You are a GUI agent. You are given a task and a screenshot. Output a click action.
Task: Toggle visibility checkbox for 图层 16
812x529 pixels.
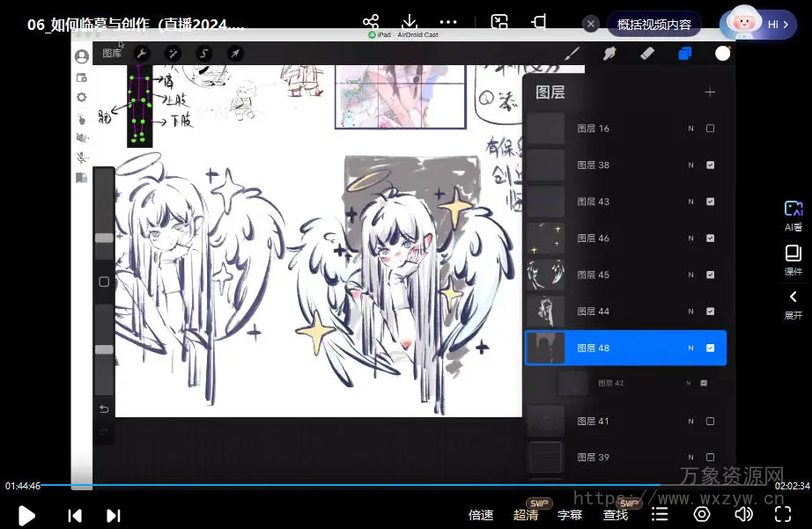click(x=710, y=129)
